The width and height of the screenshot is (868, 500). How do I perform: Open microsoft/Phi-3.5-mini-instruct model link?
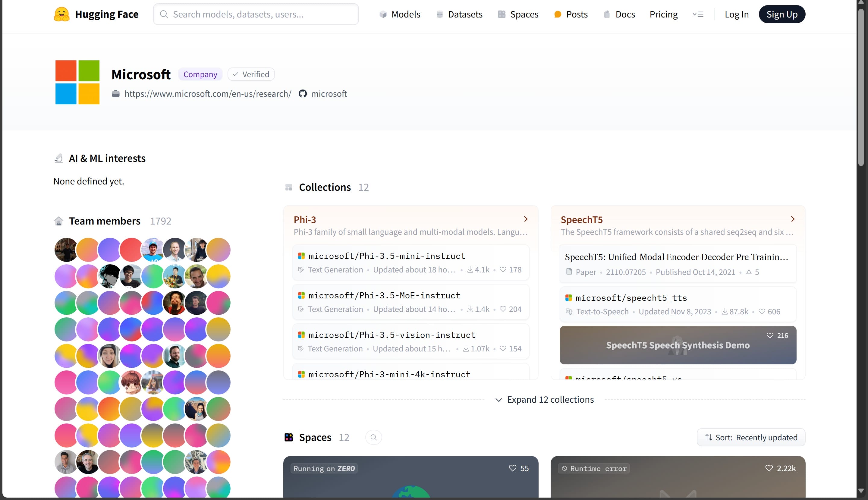click(387, 256)
